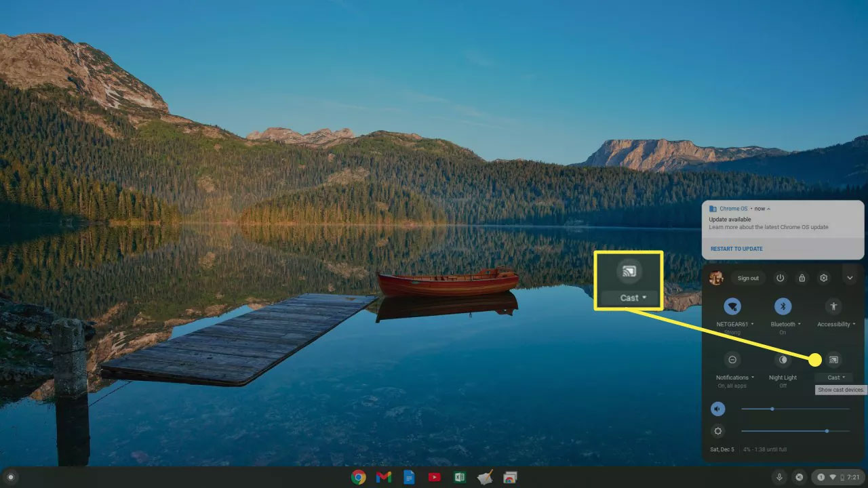Open the Accessibility dropdown arrow

pyautogui.click(x=854, y=324)
